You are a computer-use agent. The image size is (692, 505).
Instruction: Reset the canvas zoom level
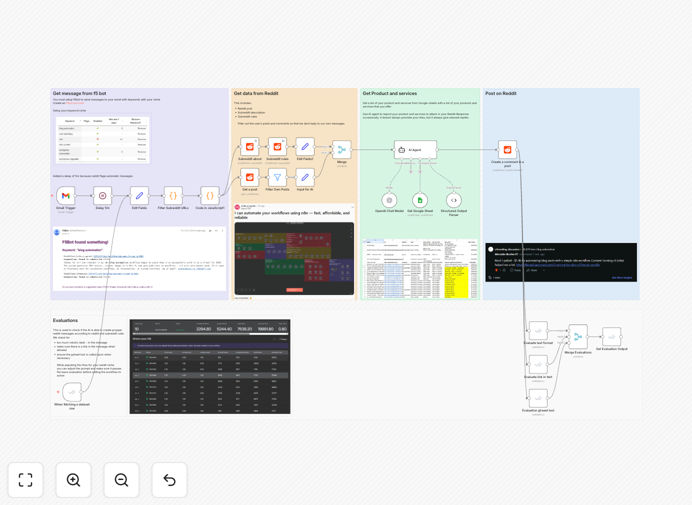[x=169, y=480]
